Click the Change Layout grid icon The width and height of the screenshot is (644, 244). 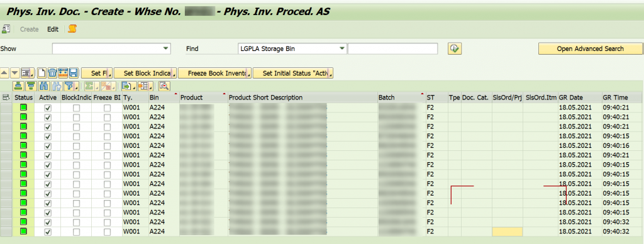[145, 86]
